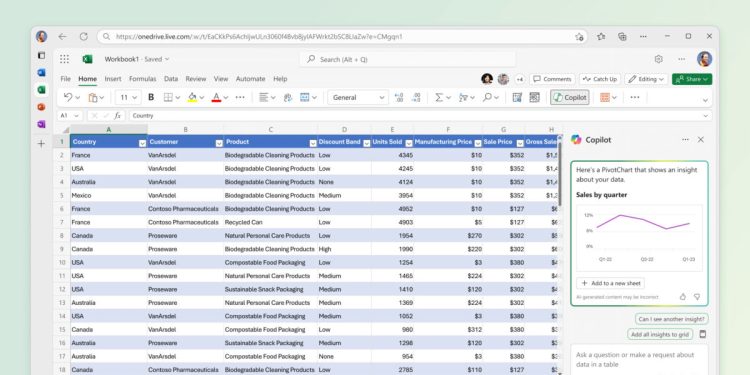The width and height of the screenshot is (750, 375).
Task: Expand the ribbon display options chevron
Action: 706,100
